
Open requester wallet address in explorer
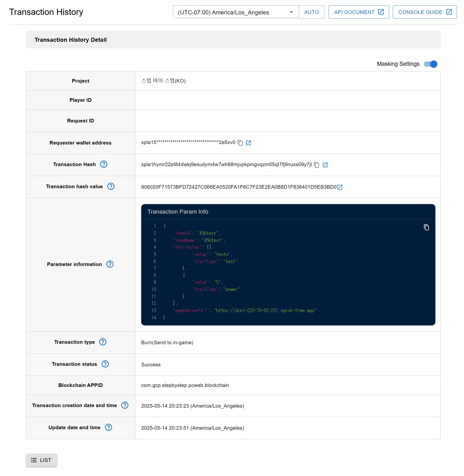tap(248, 143)
